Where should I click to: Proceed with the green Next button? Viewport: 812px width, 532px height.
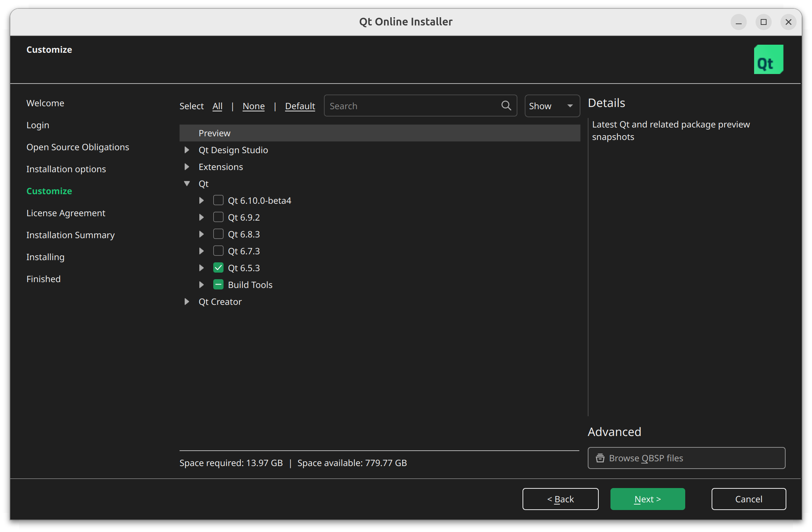point(647,499)
